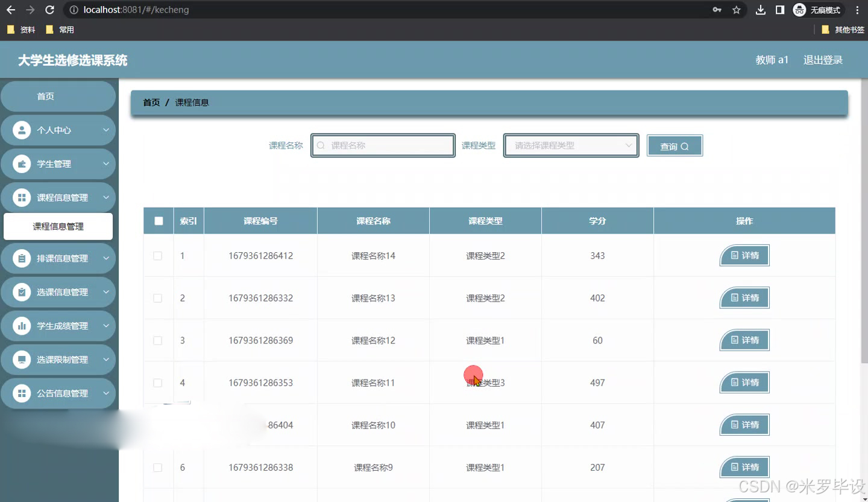Click the 排课信息管理 clipboard icon

[22, 258]
